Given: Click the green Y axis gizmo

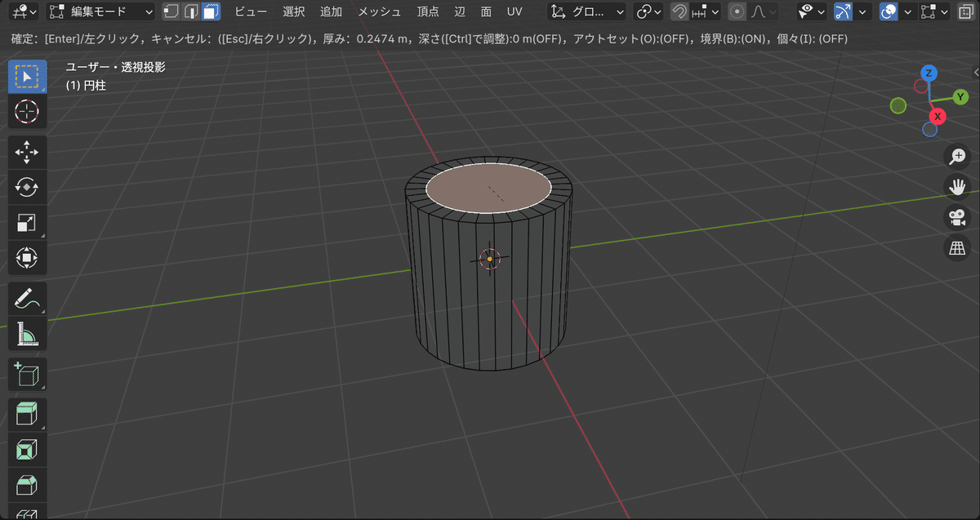Looking at the screenshot, I should (961, 97).
